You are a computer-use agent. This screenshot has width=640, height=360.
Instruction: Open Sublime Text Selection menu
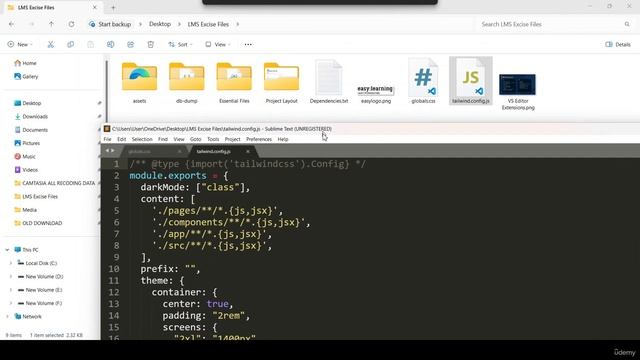tap(142, 139)
